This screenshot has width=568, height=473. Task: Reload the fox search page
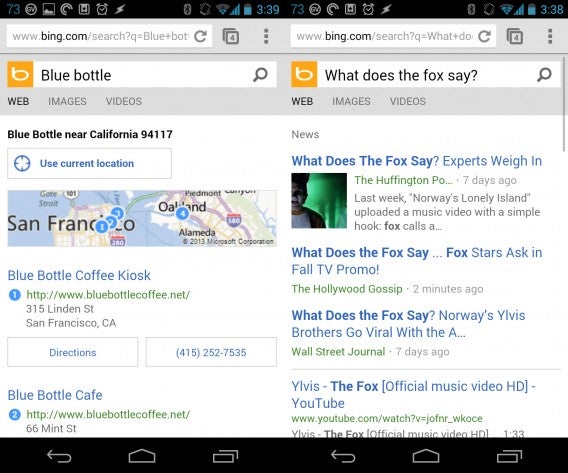tap(484, 36)
